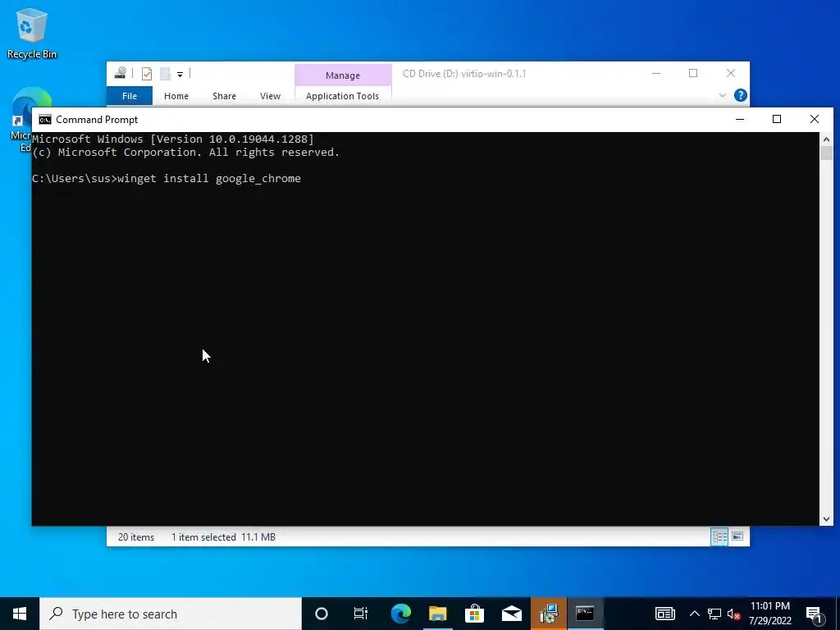Image resolution: width=840 pixels, height=630 pixels.
Task: Open Mail app from the taskbar
Action: pos(512,614)
